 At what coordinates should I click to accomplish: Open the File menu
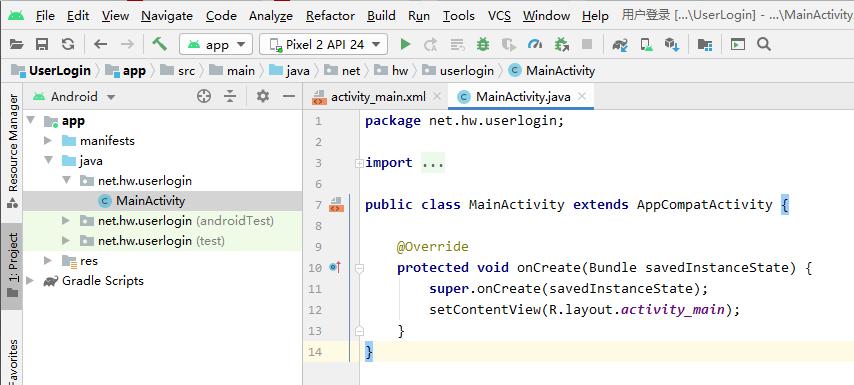click(45, 16)
